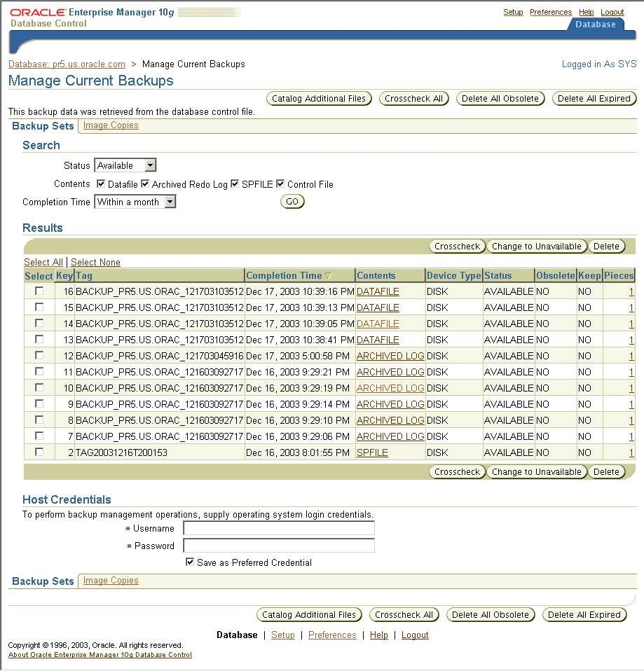Click the Logout link in the header
This screenshot has width=644, height=671.
(x=612, y=12)
